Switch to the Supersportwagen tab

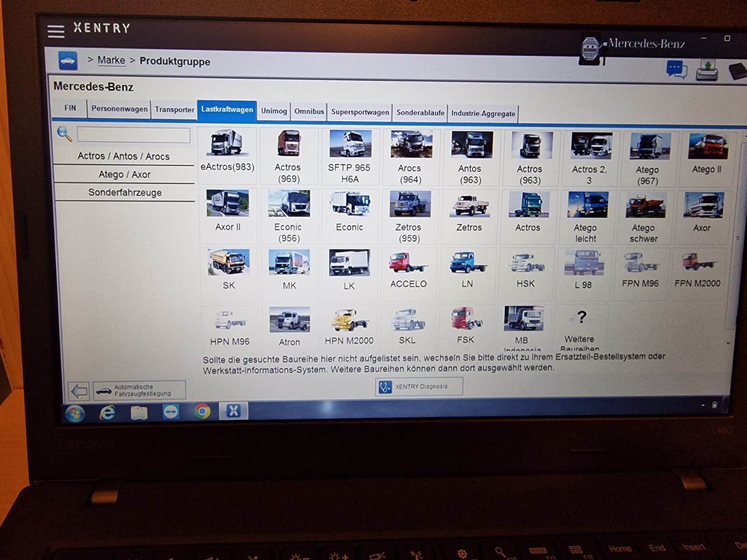pyautogui.click(x=360, y=112)
